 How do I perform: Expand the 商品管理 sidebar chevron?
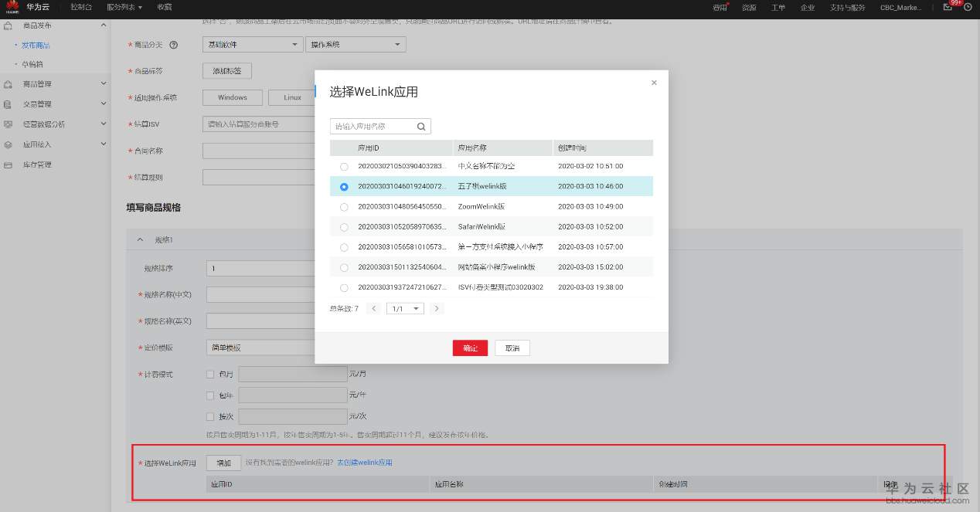click(104, 84)
